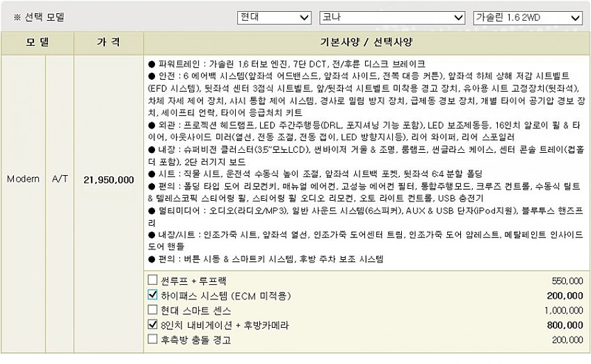Click the 모델 column header

37,42
